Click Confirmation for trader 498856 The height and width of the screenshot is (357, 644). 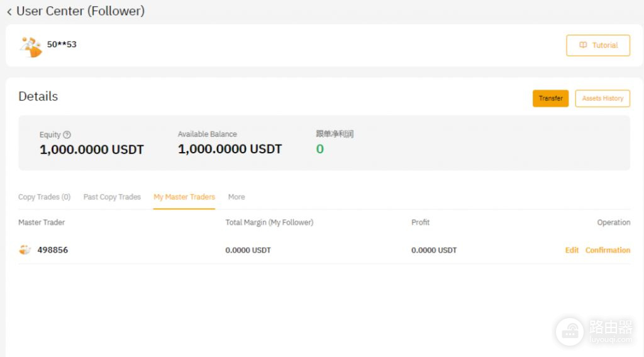tap(608, 250)
